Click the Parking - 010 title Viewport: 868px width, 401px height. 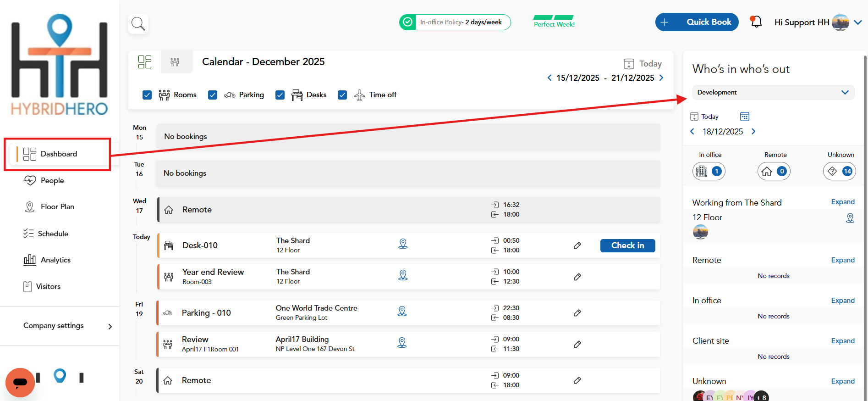[x=206, y=313]
